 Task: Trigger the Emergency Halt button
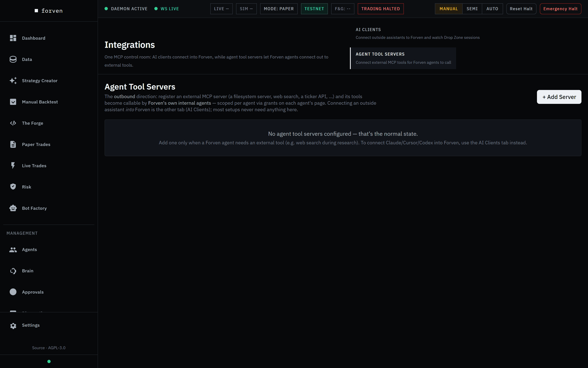pos(561,9)
